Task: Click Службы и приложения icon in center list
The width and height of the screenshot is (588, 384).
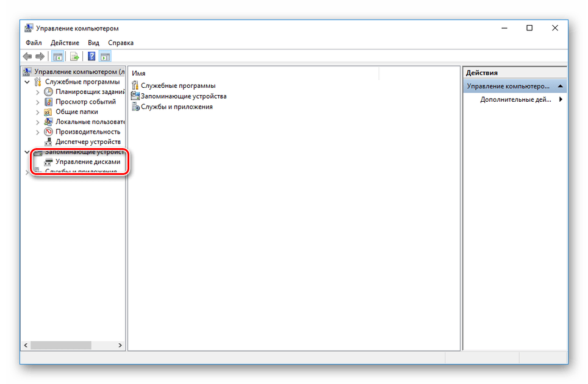Action: coord(135,107)
